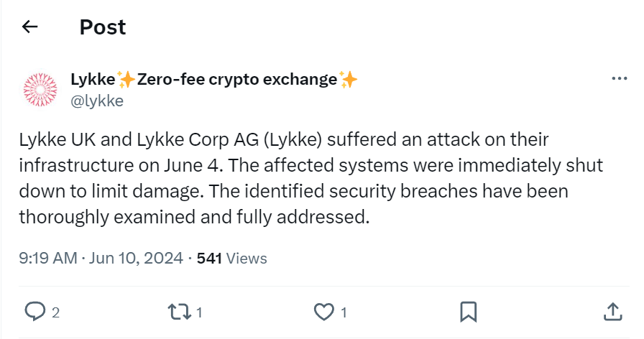Bookmark the Lykke post
The height and width of the screenshot is (339, 644).
pos(468,311)
